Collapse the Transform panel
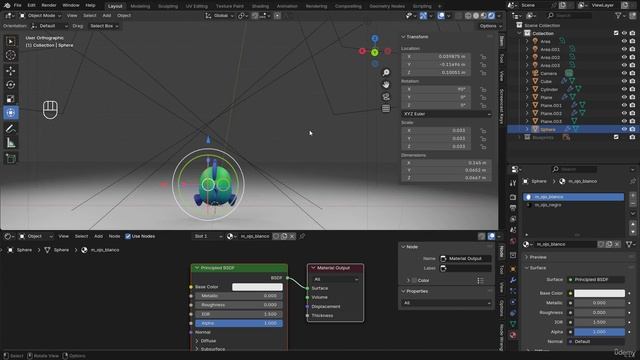Image resolution: width=640 pixels, height=360 pixels. pos(403,37)
